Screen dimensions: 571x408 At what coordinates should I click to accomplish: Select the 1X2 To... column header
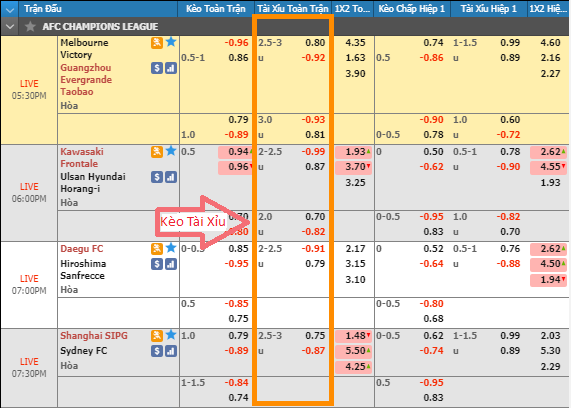click(x=352, y=9)
